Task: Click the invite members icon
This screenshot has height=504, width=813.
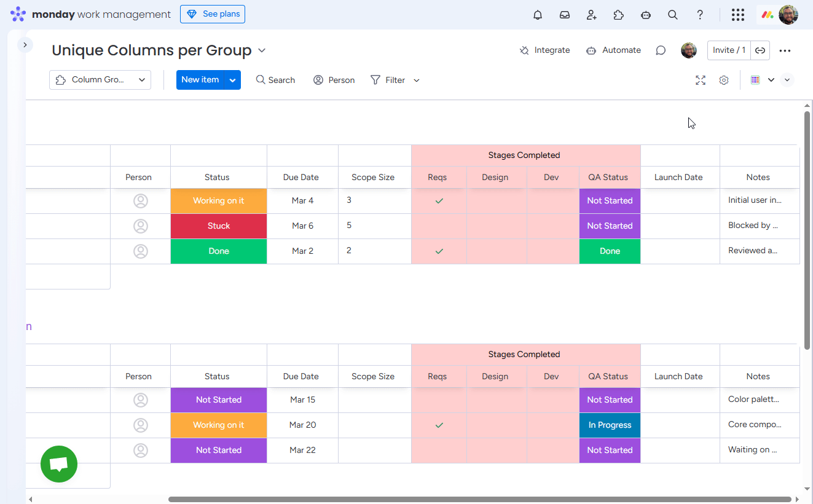Action: (x=592, y=15)
